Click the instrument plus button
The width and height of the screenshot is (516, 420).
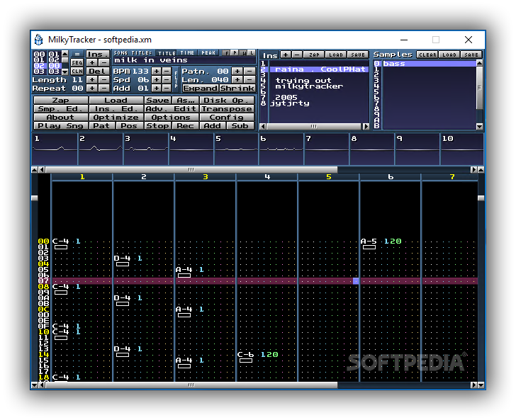[286, 55]
